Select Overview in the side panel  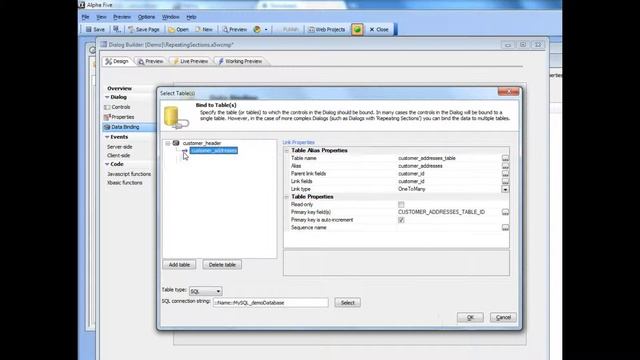pos(120,88)
